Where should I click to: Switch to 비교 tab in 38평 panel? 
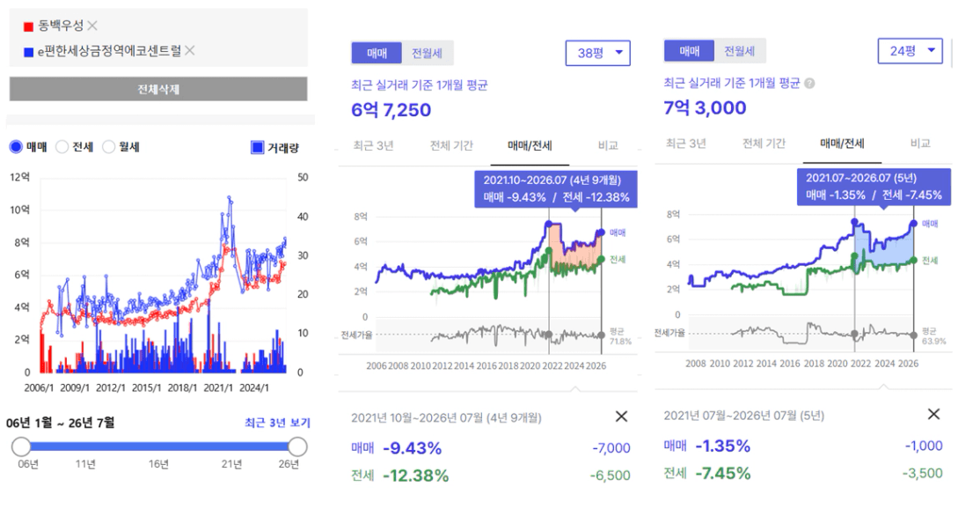(608, 146)
